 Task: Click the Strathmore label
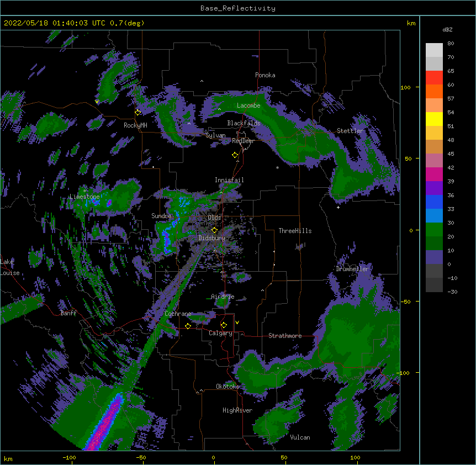tap(285, 336)
